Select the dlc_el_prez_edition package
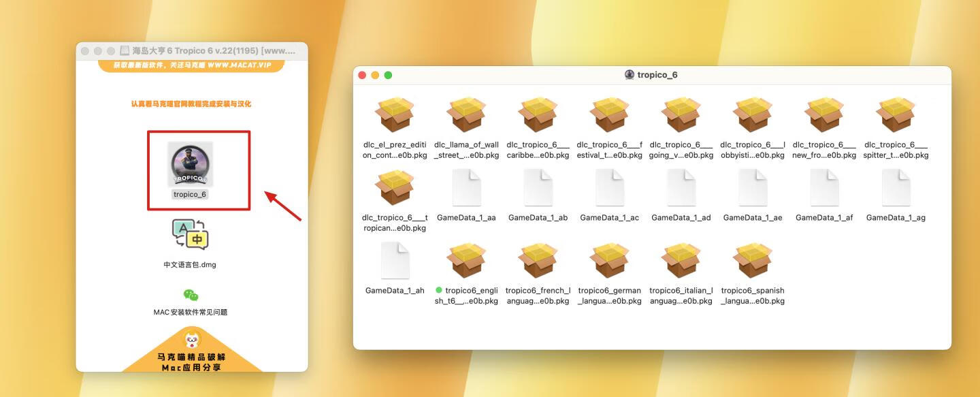Screen dimensions: 980x397 [x=395, y=114]
